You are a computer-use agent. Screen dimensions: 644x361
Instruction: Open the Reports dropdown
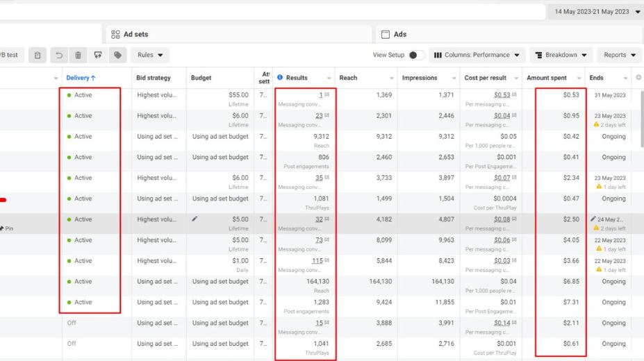pyautogui.click(x=620, y=55)
